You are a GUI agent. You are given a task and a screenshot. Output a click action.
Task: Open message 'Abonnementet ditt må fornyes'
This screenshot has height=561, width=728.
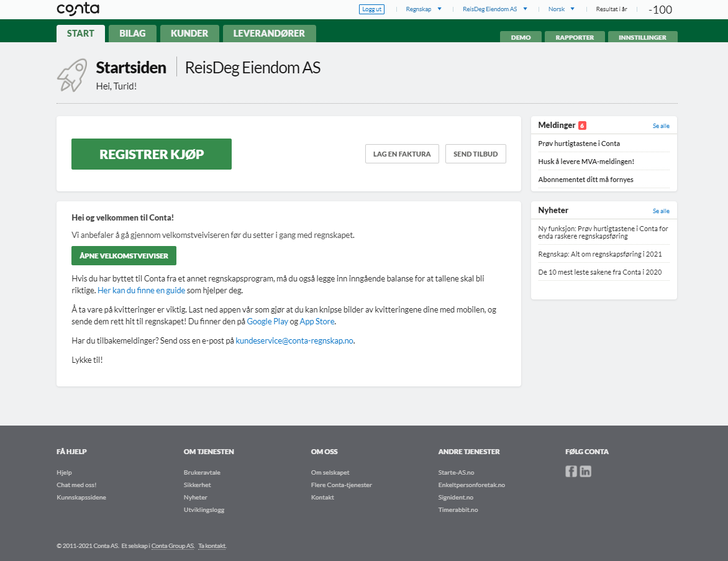(586, 180)
